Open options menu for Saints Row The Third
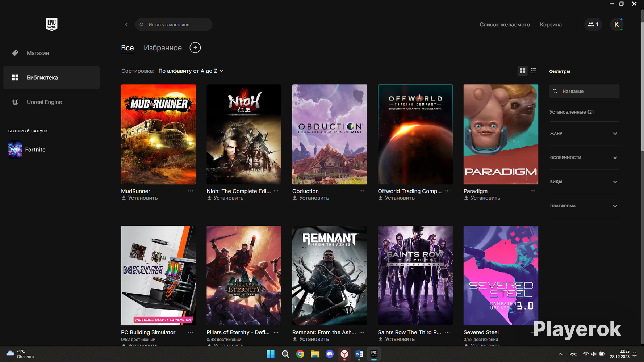The width and height of the screenshot is (644, 362). pos(447,332)
